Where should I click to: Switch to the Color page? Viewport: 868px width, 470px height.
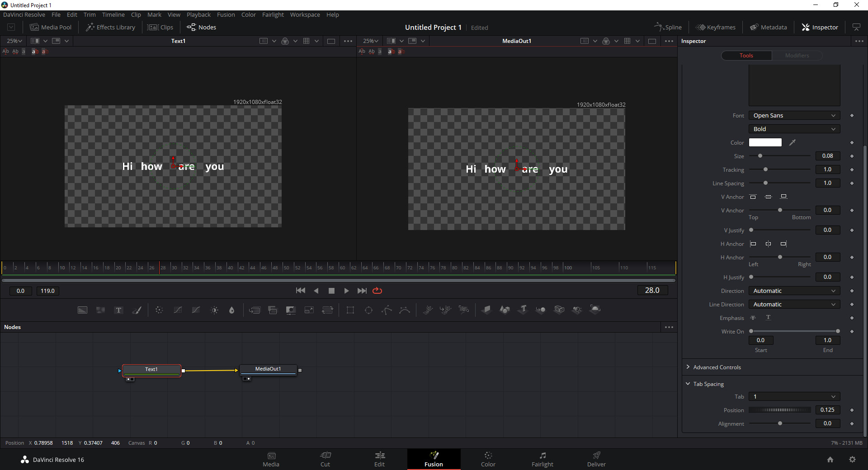[x=488, y=459]
